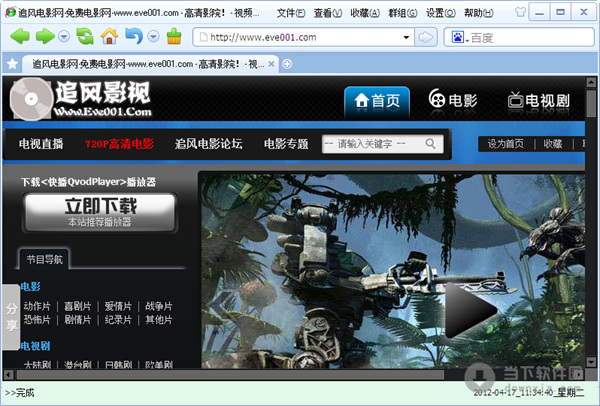This screenshot has height=406, width=600.
Task: Open a new tab with plus icon
Action: (x=288, y=63)
